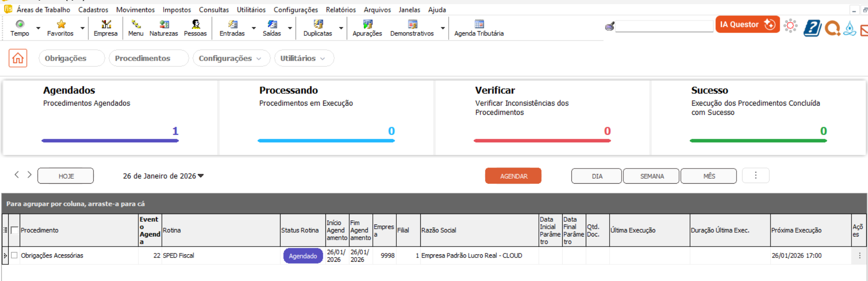Open the Empresa toolbar icon
This screenshot has height=281, width=868.
tap(106, 28)
